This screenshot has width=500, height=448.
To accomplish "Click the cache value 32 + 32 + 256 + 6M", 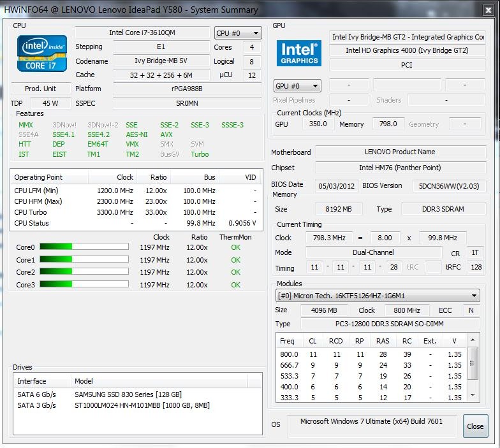I will point(161,75).
